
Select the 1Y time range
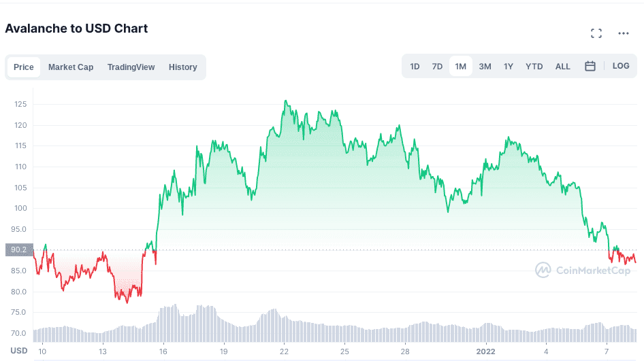click(509, 67)
